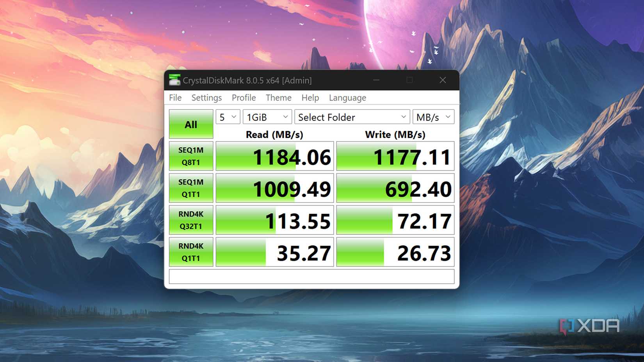
Task: Click the Write (MB/s) column header
Action: [395, 135]
